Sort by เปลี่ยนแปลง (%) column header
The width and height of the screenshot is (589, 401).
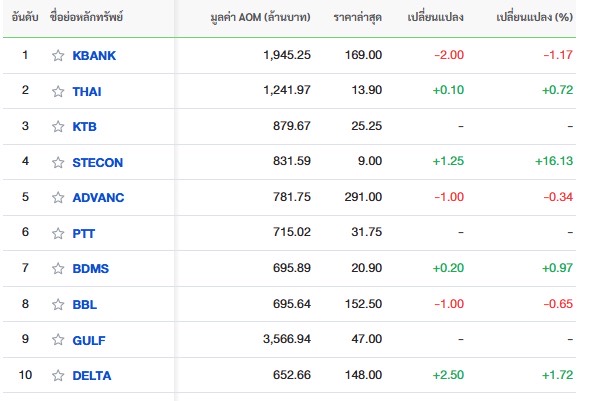pos(534,17)
